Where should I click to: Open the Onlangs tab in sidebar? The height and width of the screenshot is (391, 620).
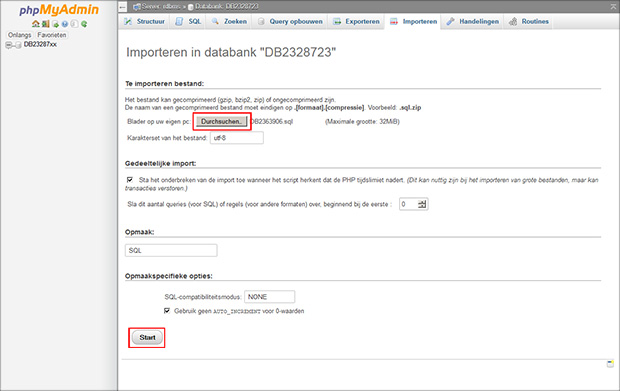click(x=19, y=35)
